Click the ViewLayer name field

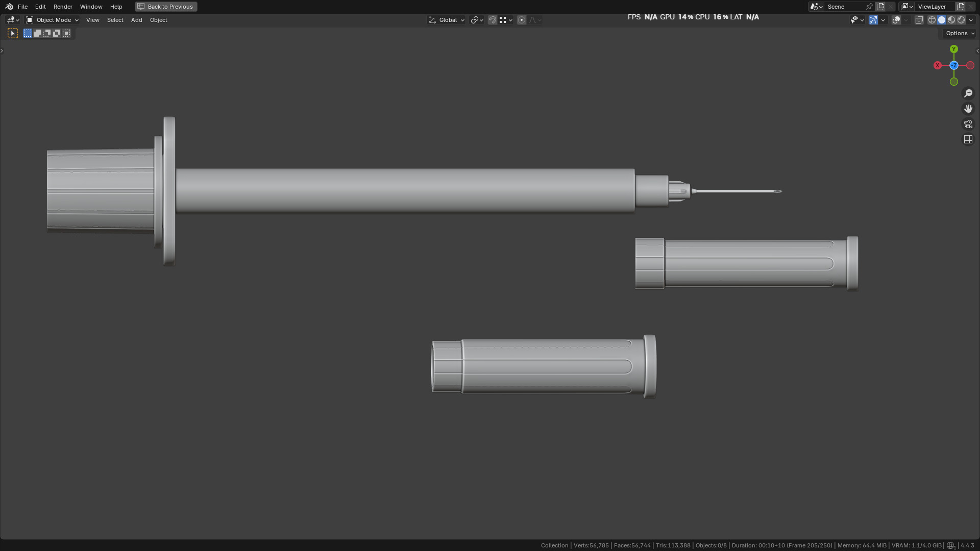tap(935, 7)
